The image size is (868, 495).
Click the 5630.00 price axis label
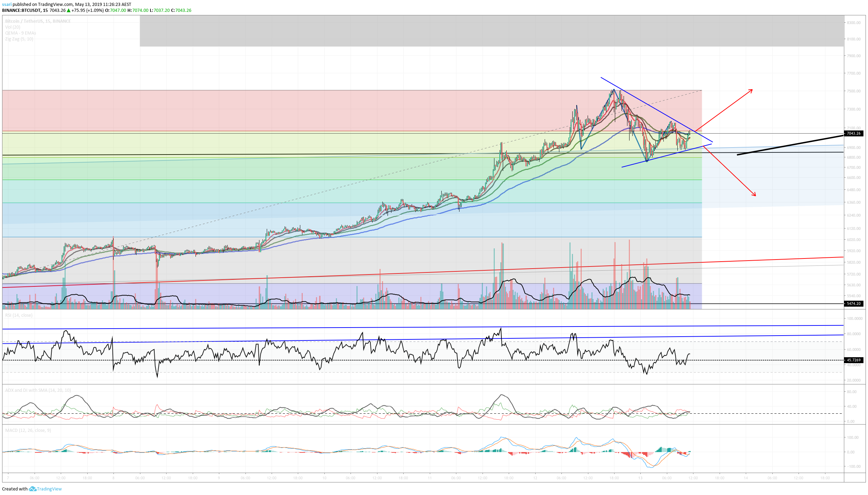click(x=854, y=285)
